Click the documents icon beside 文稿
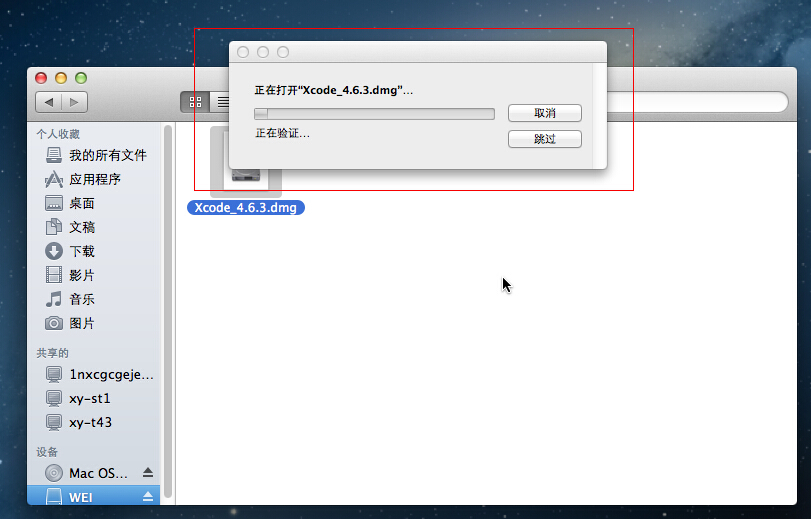Viewport: 811px width, 519px height. click(x=54, y=227)
